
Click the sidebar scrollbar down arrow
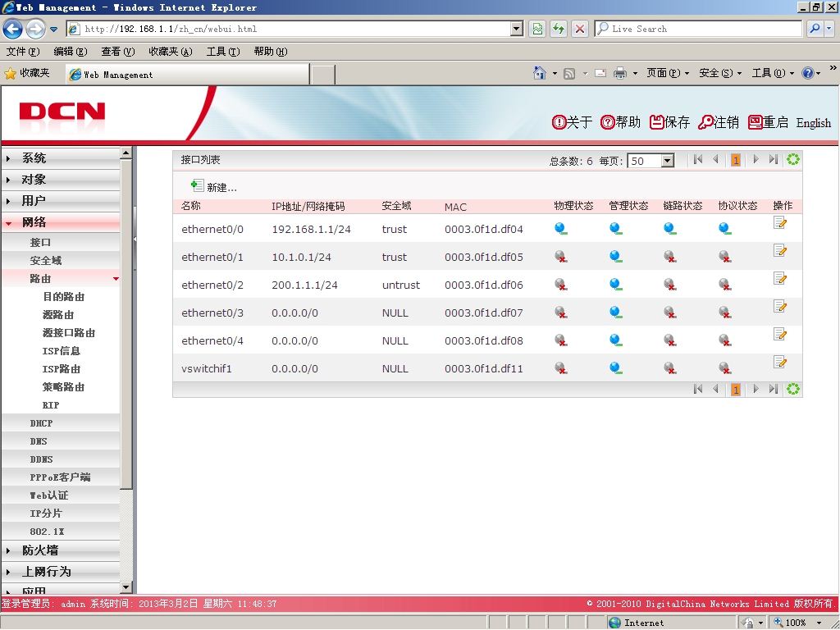coord(126,587)
